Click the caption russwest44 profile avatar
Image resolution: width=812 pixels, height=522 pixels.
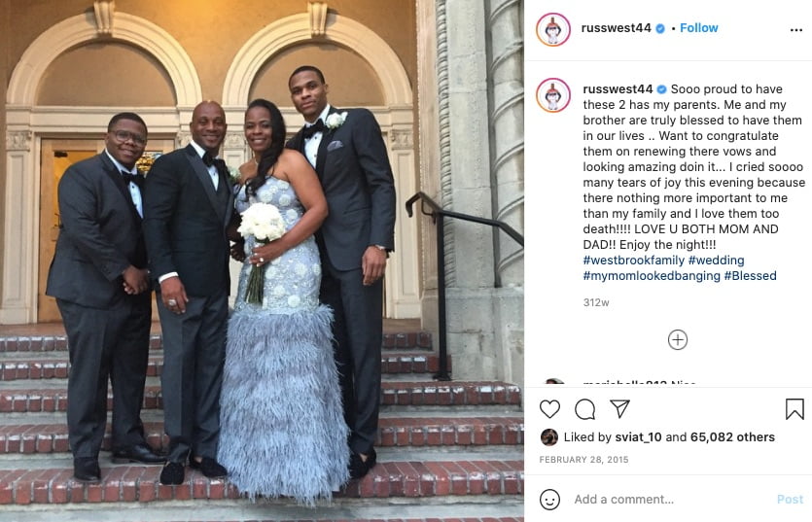pos(553,95)
